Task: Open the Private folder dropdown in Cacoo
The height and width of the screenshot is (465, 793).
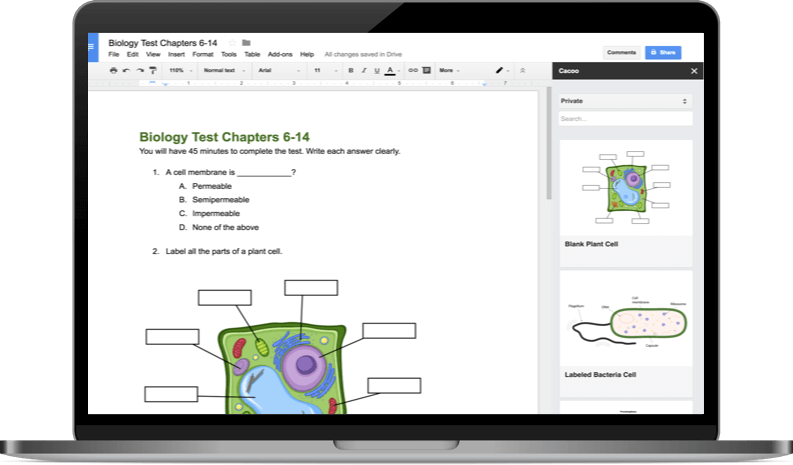Action: point(624,101)
